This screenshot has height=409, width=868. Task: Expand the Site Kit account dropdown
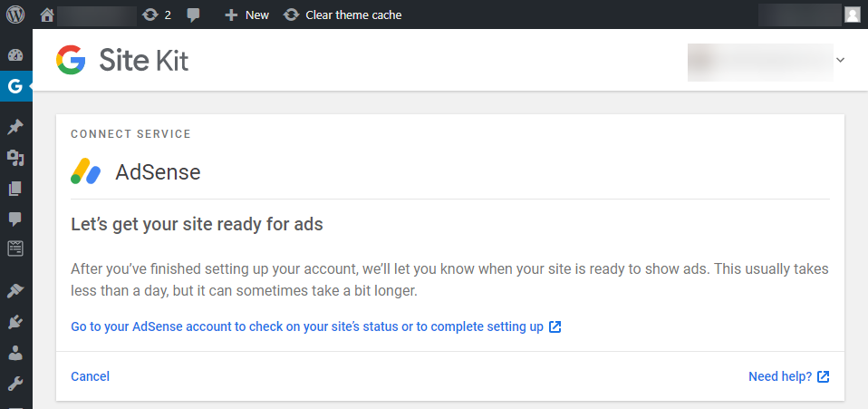pyautogui.click(x=840, y=59)
